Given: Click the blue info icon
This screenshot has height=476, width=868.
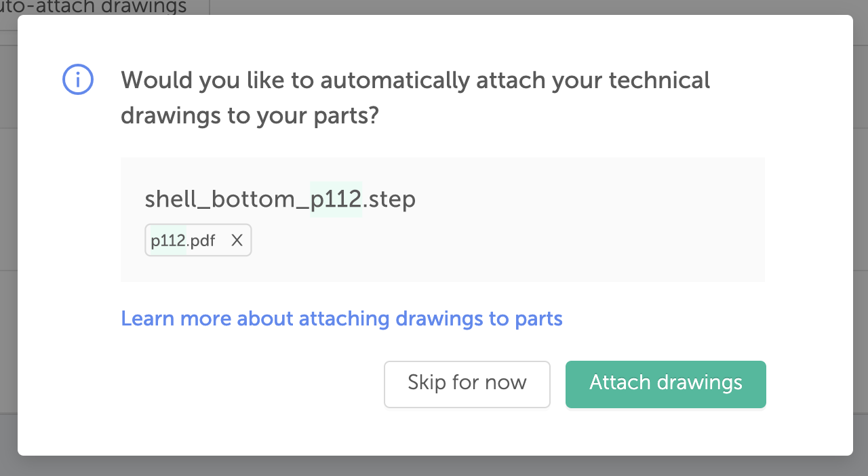Looking at the screenshot, I should tap(78, 80).
